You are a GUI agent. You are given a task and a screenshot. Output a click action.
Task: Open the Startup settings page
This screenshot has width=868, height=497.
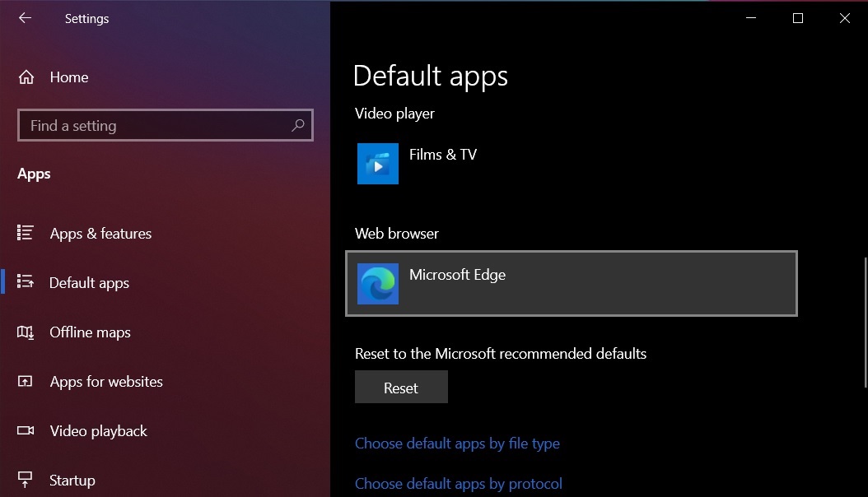tap(72, 481)
